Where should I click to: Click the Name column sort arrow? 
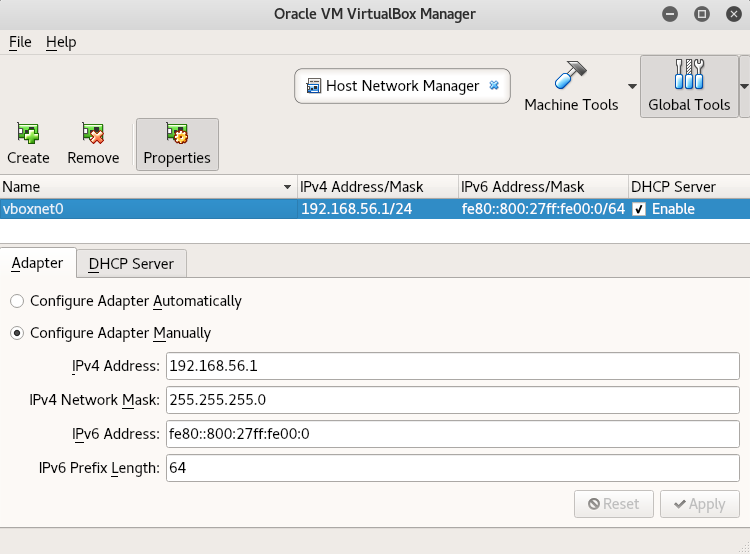[287, 187]
